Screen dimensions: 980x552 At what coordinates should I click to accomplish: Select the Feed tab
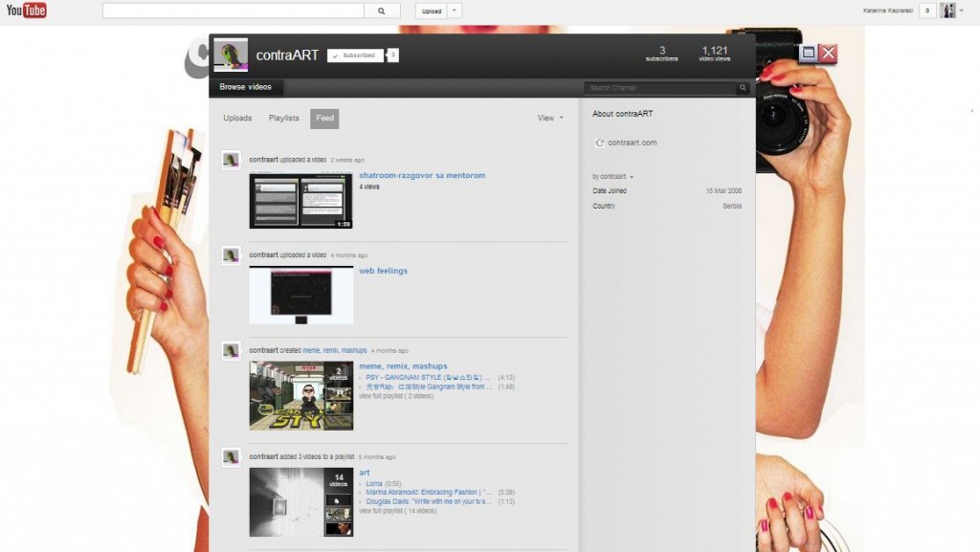pos(324,118)
